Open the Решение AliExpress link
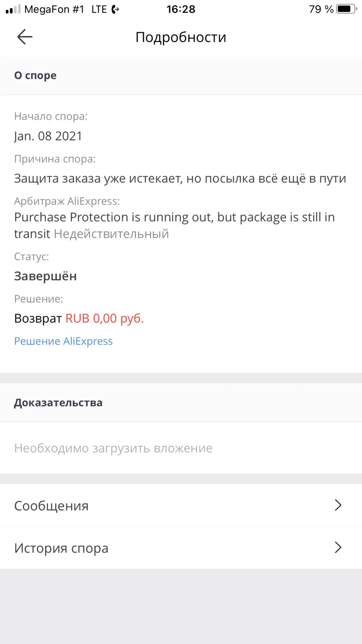 pos(63,341)
